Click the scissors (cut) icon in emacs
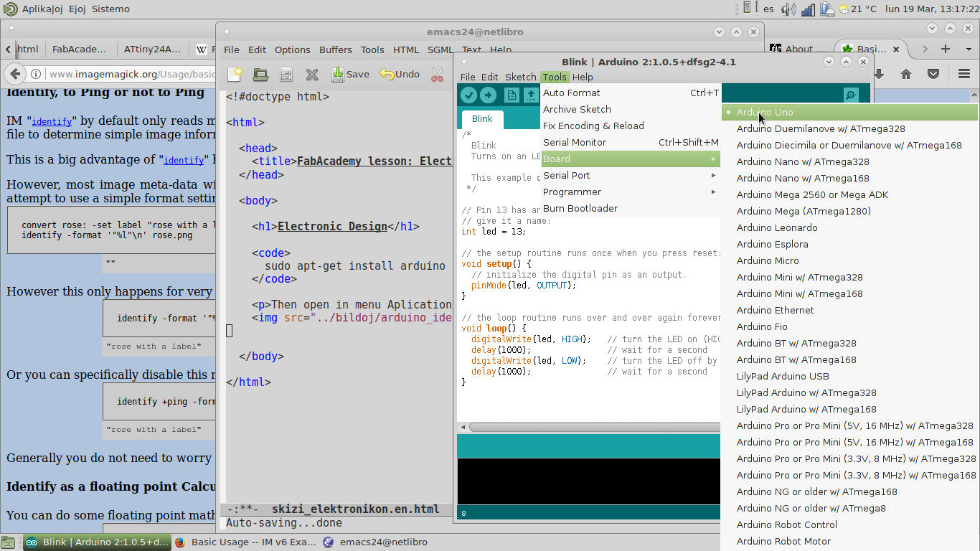This screenshot has width=980, height=551. (x=438, y=73)
